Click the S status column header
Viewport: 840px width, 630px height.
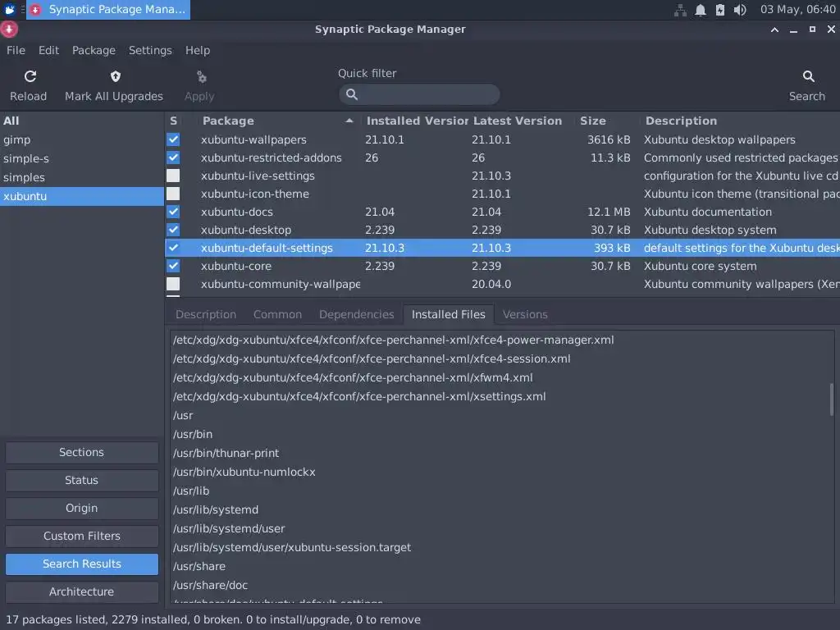coord(174,121)
